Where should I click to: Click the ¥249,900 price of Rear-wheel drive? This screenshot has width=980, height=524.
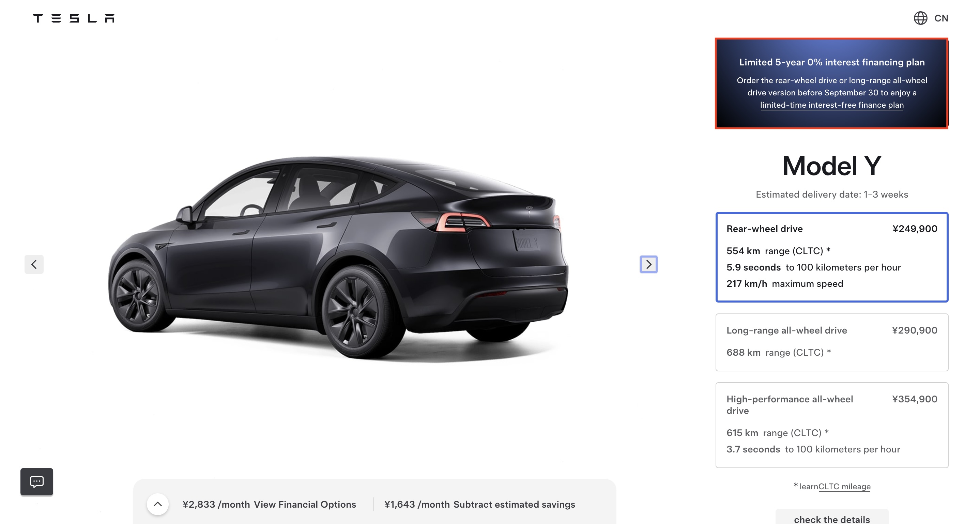click(915, 229)
